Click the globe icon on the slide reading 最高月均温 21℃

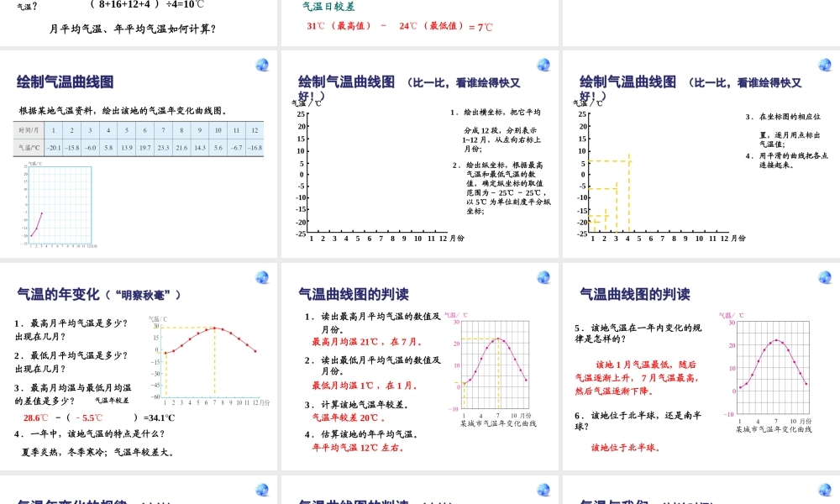point(543,277)
